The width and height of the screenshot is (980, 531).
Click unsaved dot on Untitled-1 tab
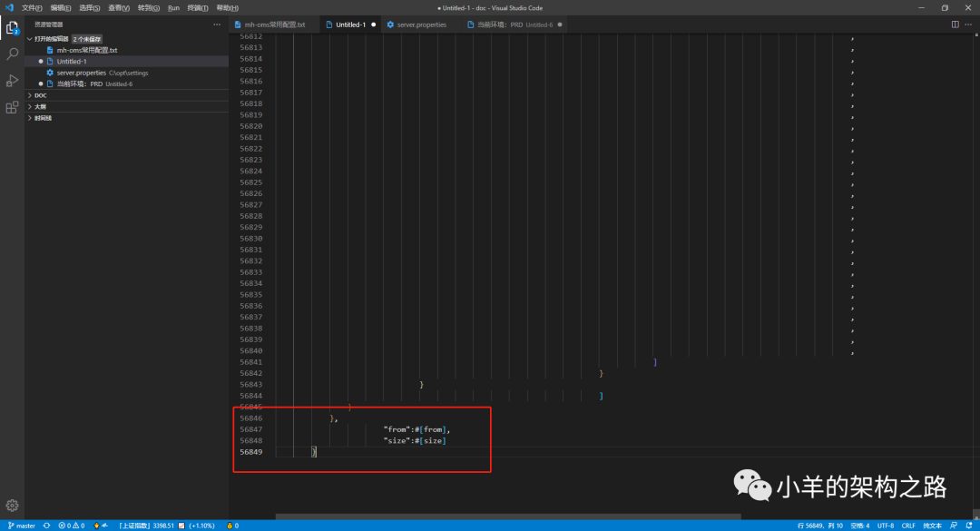[374, 25]
